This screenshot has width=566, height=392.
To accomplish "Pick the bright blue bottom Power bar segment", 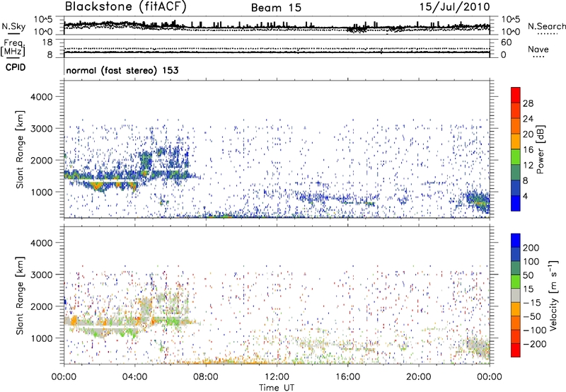I will tap(516, 203).
